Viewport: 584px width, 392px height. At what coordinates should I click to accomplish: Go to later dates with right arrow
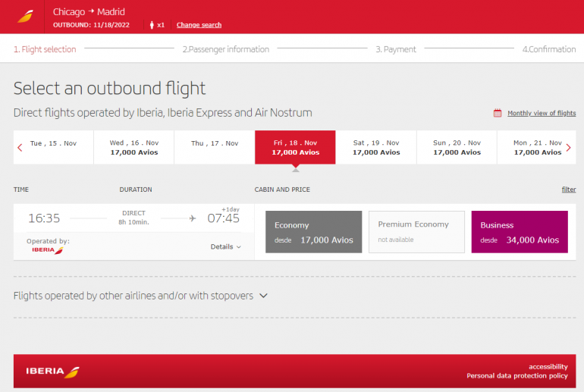click(x=569, y=148)
